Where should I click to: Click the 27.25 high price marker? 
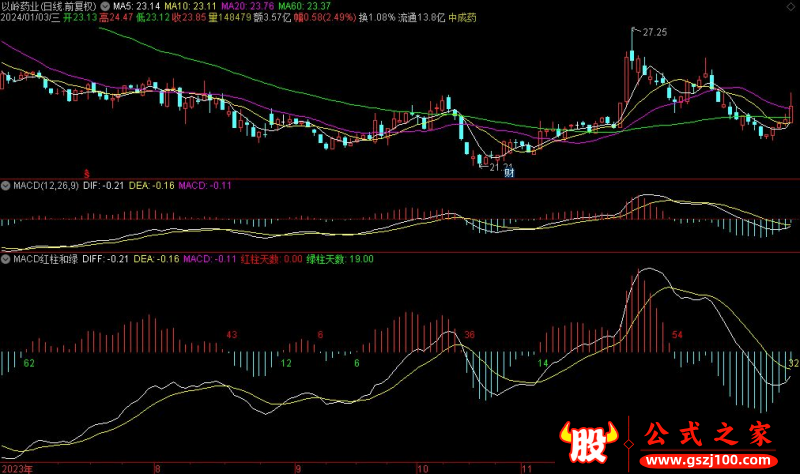[x=654, y=33]
